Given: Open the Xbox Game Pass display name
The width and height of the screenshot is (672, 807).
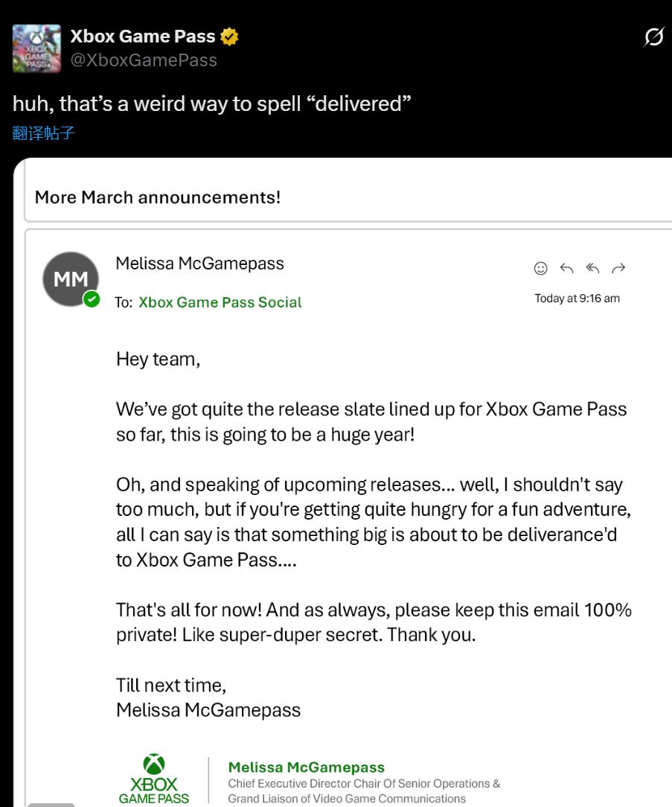Looking at the screenshot, I should point(142,36).
